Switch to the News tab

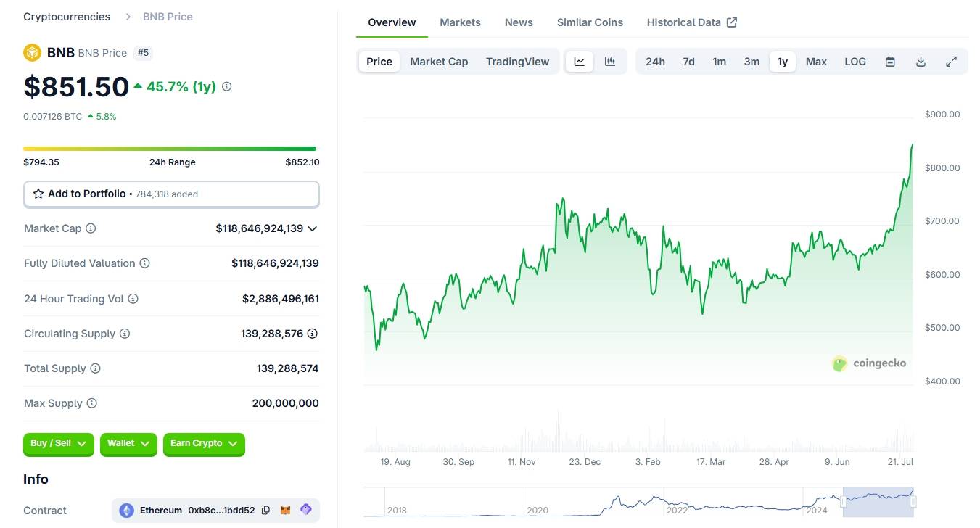[519, 22]
